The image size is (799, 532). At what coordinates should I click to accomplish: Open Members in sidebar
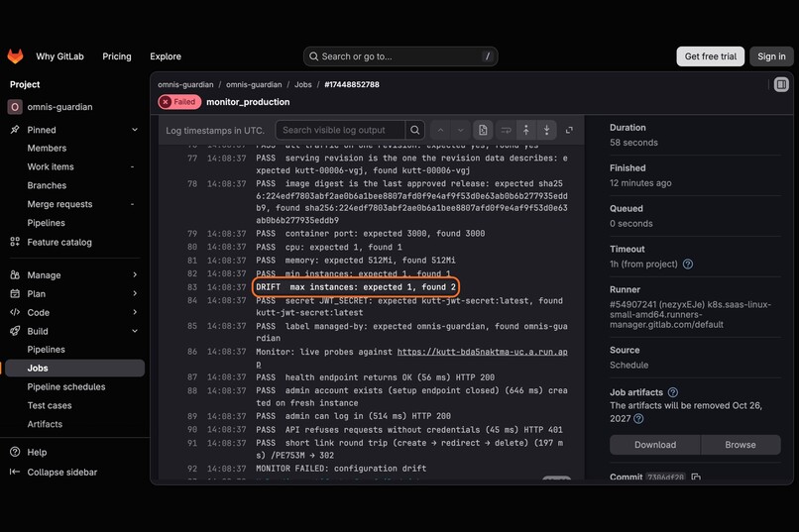47,149
